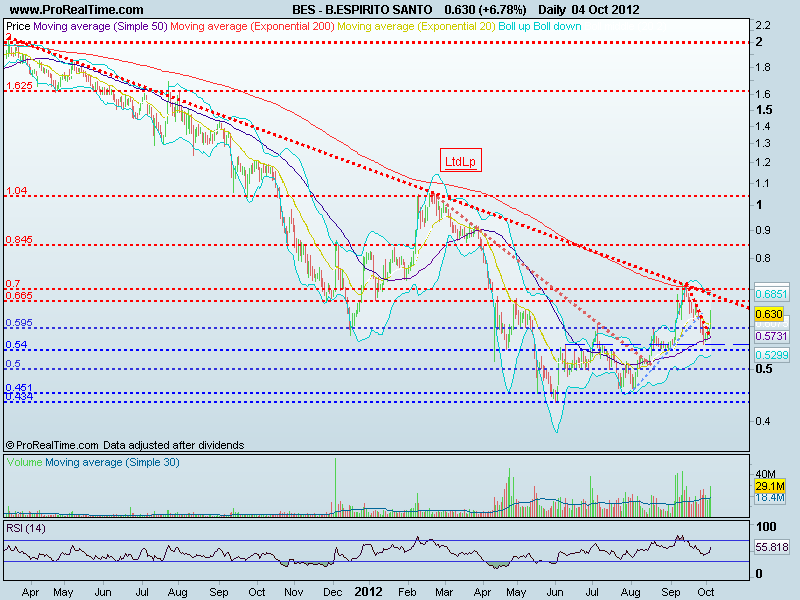Click the '0.845' resistance level label

click(19, 239)
